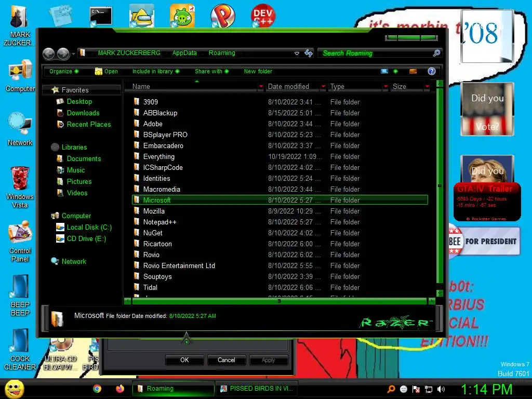Click the Action Center flag tray icon
This screenshot has height=399, width=532.
(x=416, y=389)
